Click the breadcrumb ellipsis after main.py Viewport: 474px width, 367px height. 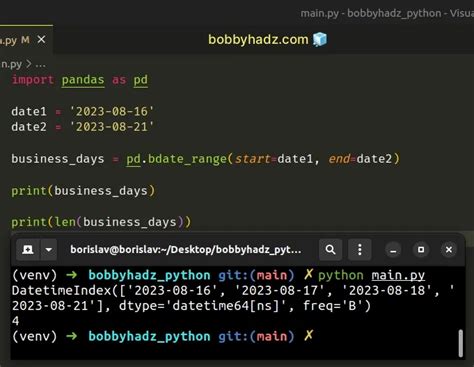(x=40, y=64)
